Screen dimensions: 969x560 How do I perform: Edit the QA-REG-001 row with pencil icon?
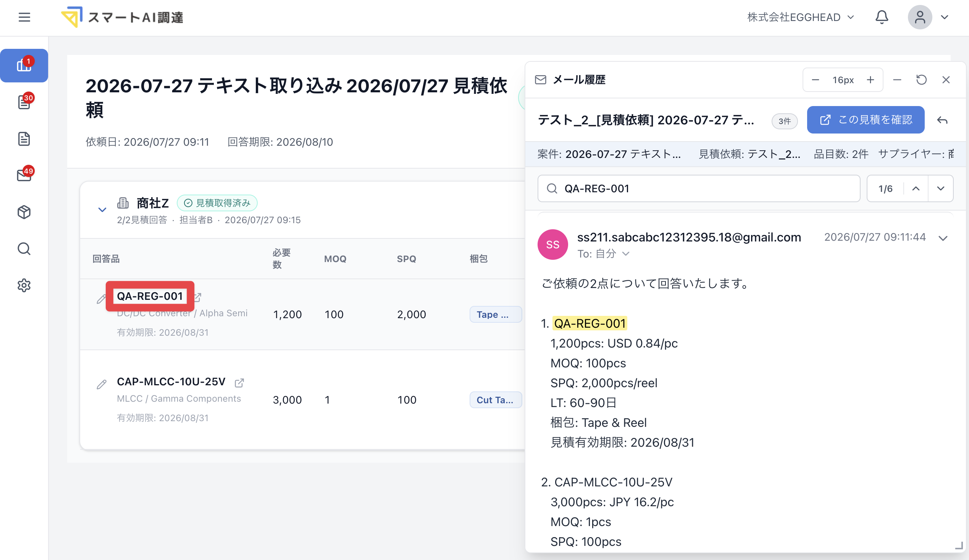click(102, 299)
